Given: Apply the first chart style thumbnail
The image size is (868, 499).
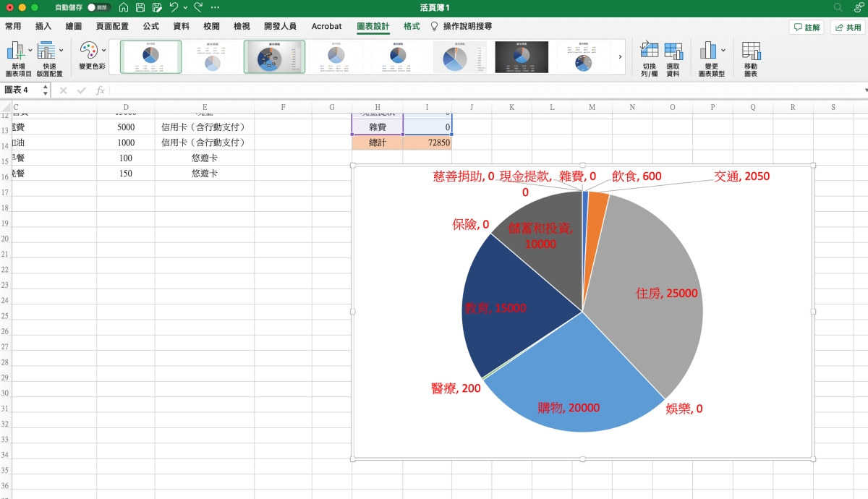Looking at the screenshot, I should (x=151, y=56).
